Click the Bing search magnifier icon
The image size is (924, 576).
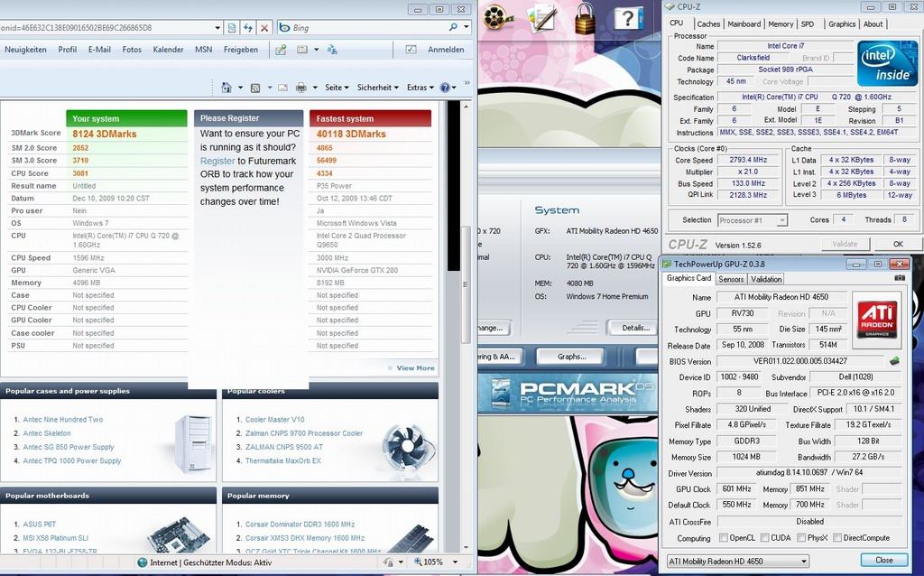tap(453, 27)
